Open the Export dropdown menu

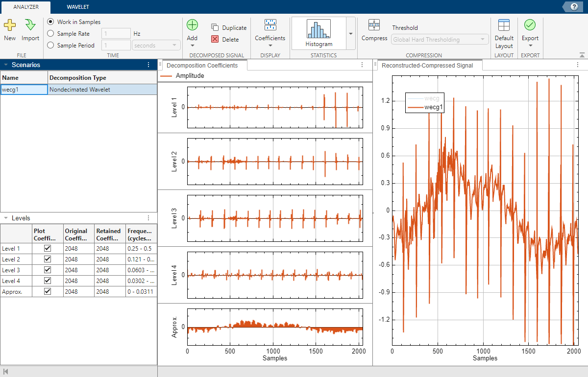[x=530, y=45]
